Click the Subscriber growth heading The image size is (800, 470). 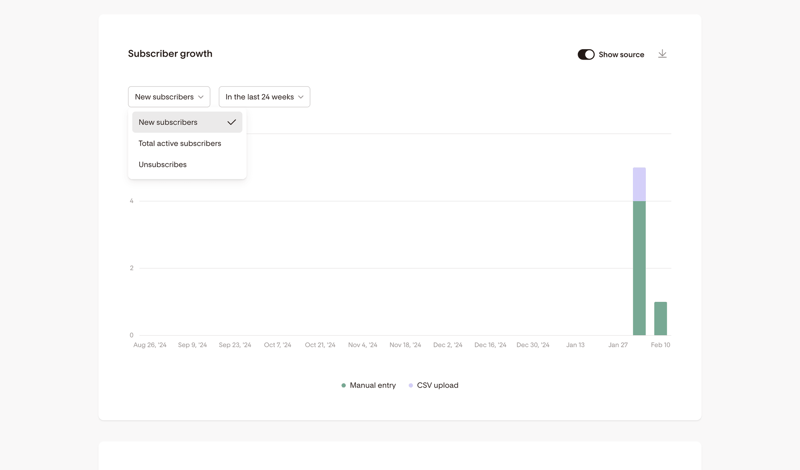pyautogui.click(x=170, y=54)
